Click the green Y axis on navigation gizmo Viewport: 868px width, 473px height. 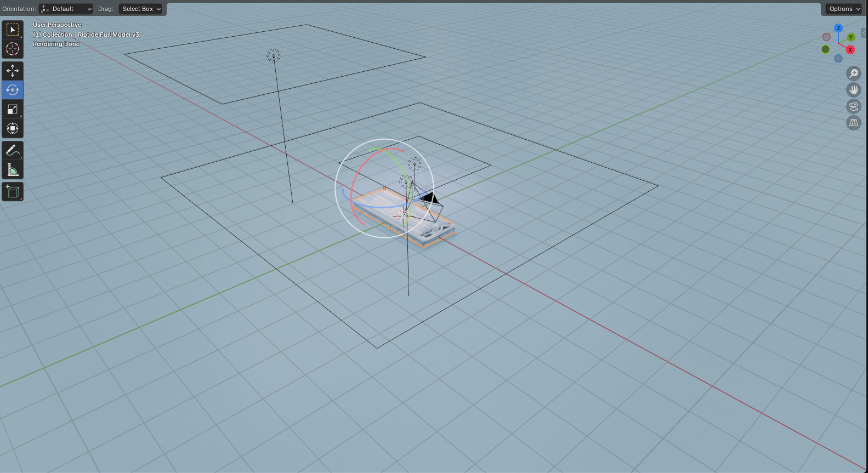point(851,37)
